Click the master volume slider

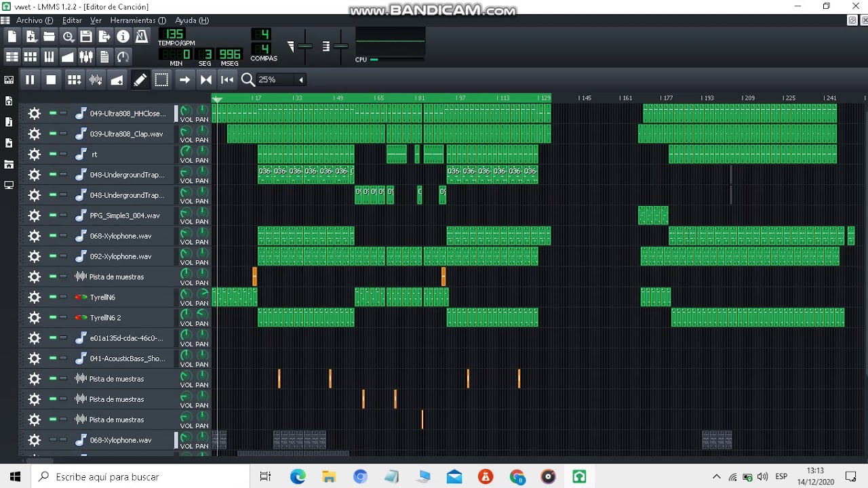[x=305, y=46]
